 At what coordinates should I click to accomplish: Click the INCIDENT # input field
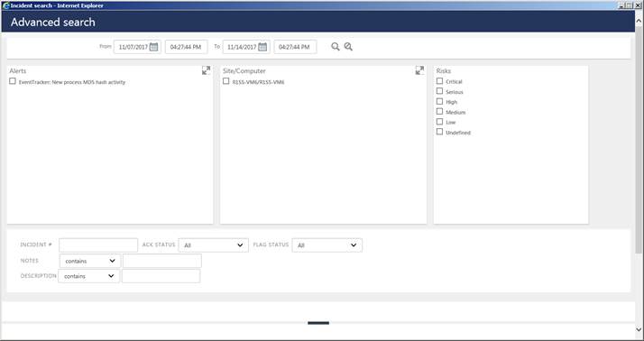pos(98,245)
